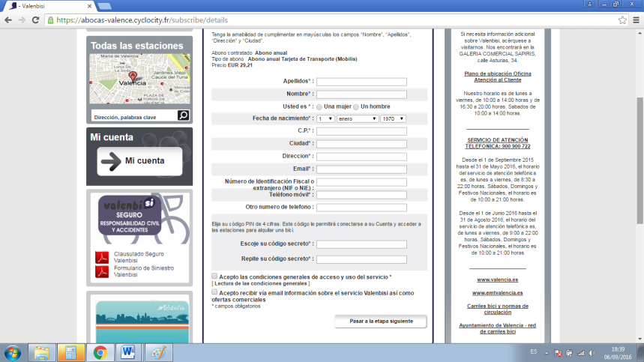
Task: Focus the Repite su código secreto field
Action: (x=361, y=260)
